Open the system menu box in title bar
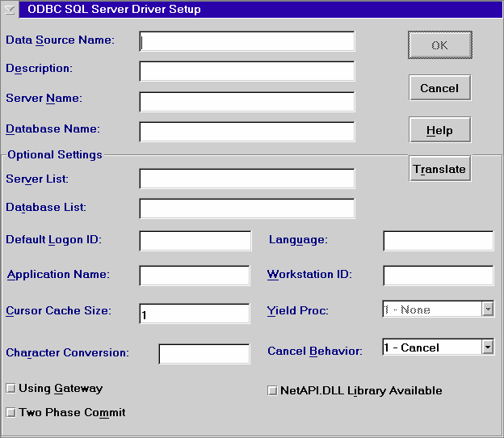504x438 pixels. tap(10, 10)
